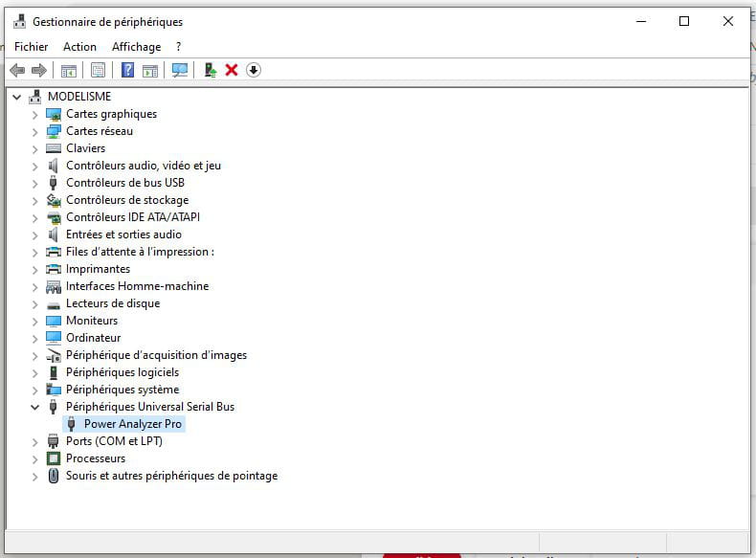Select the Imprimantes label
This screenshot has height=558, width=756.
pyautogui.click(x=98, y=269)
